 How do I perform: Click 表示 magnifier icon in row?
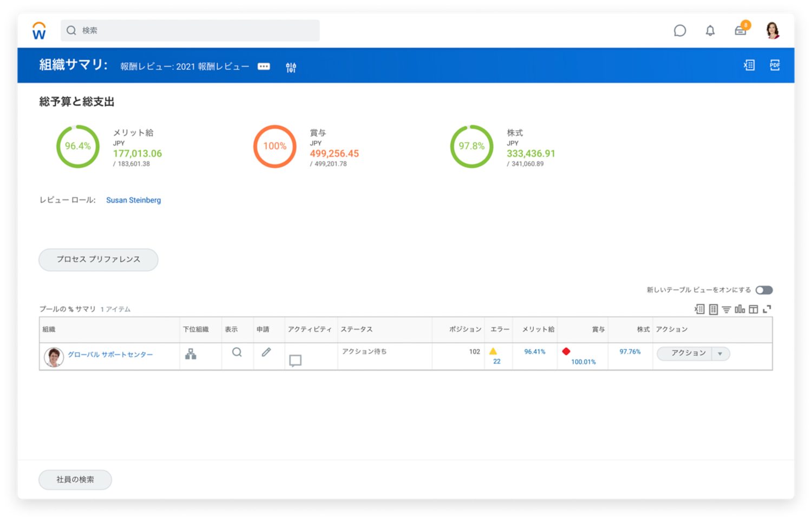coord(237,352)
